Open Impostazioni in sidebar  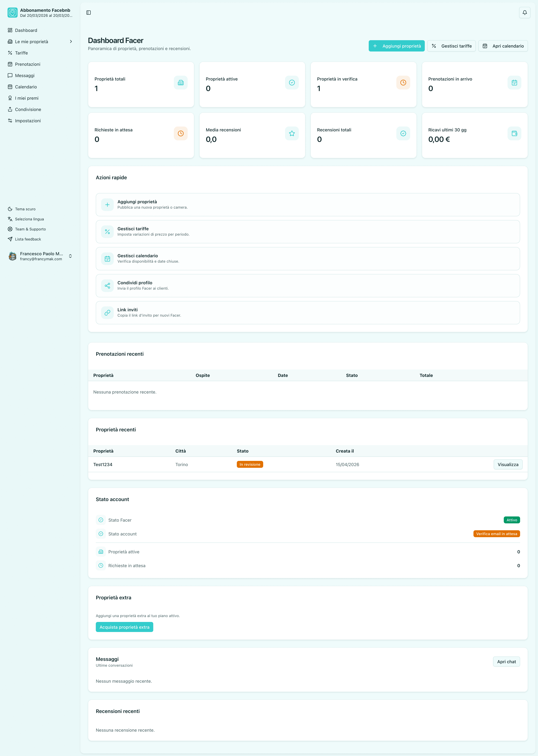tap(40, 121)
